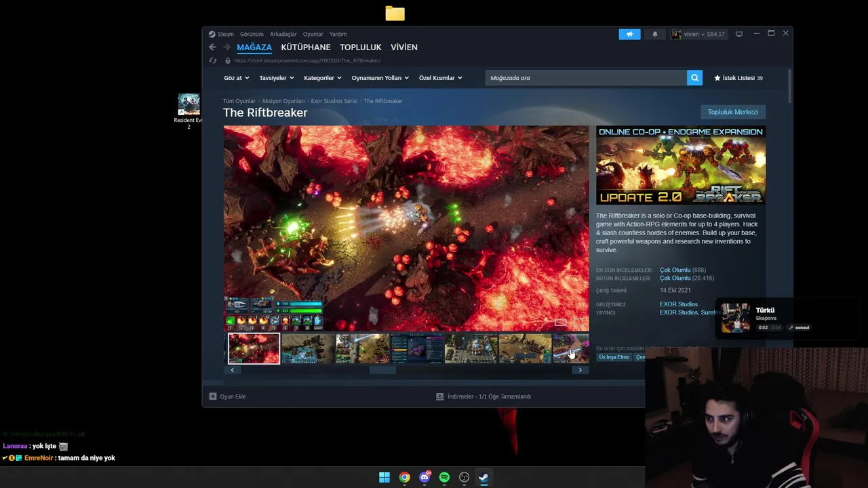Expand the Oynamanın Yolları dropdown
Screen dimensions: 868x488
[x=380, y=78]
